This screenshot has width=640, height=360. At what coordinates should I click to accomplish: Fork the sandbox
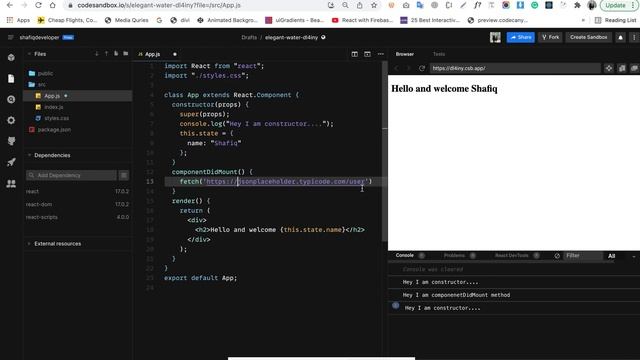point(551,37)
